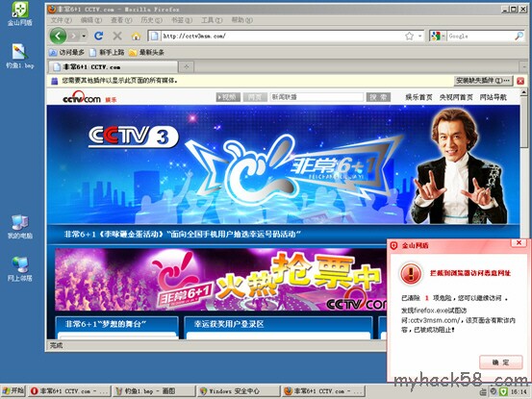
Task: Click the 金山网盾 shield icon in popup title
Action: coord(393,245)
